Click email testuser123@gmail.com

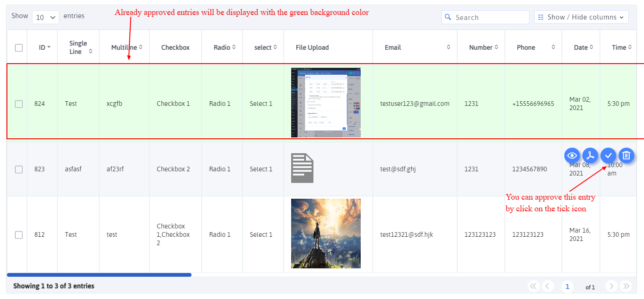tap(415, 104)
